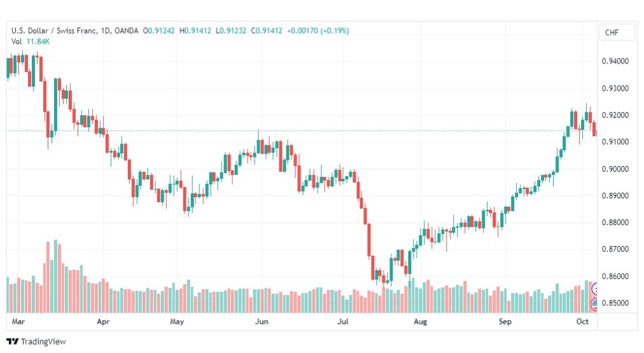Click the Vol 11.84K value
The image size is (644, 353).
coord(38,41)
